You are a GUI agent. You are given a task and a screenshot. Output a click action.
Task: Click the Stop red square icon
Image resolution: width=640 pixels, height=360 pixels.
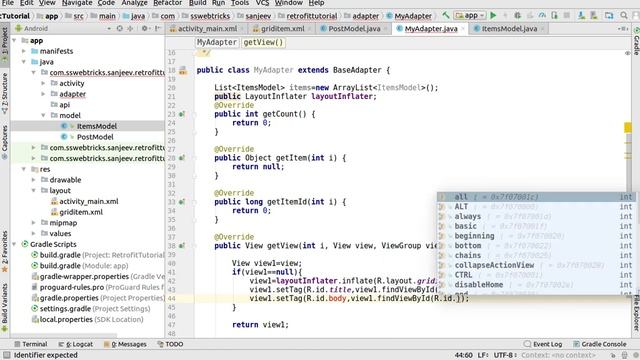(x=567, y=16)
